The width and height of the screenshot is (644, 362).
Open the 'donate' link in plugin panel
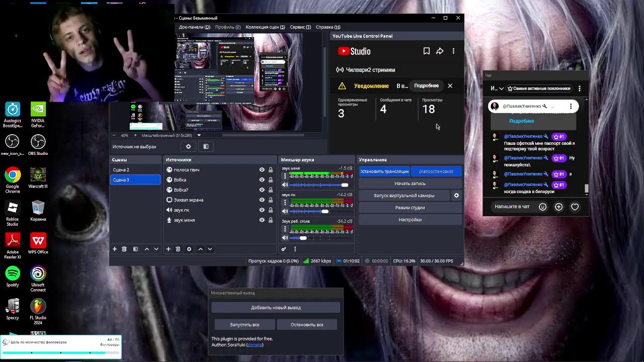[x=255, y=345]
